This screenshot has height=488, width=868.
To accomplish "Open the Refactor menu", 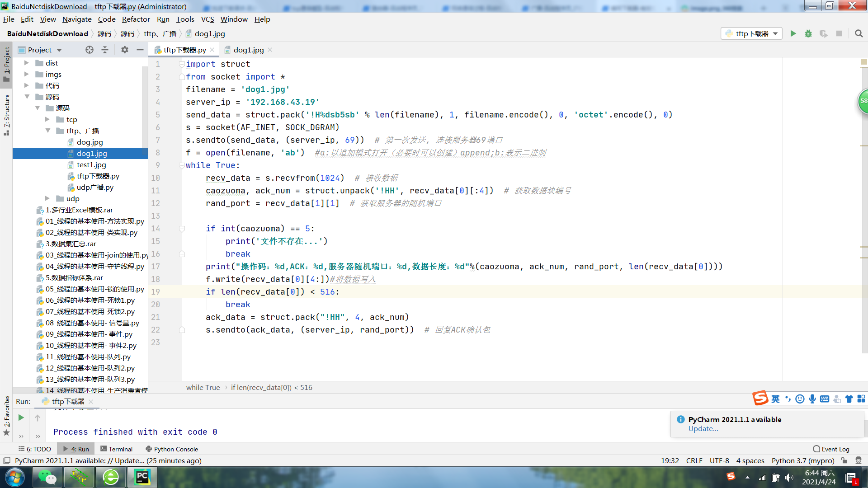I will 136,19.
